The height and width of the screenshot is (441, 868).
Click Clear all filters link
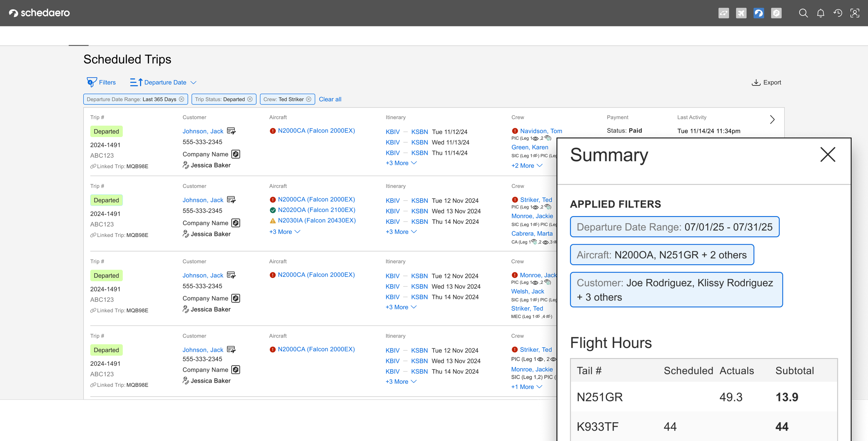(330, 99)
